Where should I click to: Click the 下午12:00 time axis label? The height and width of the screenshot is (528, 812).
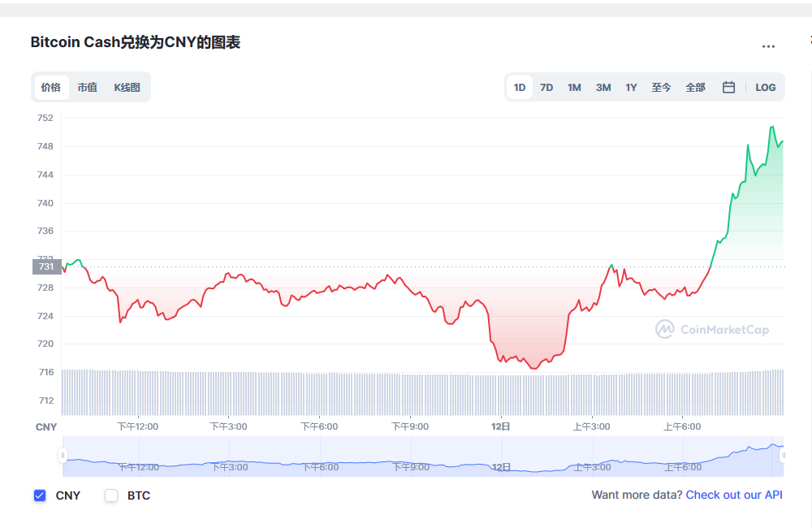pos(138,426)
